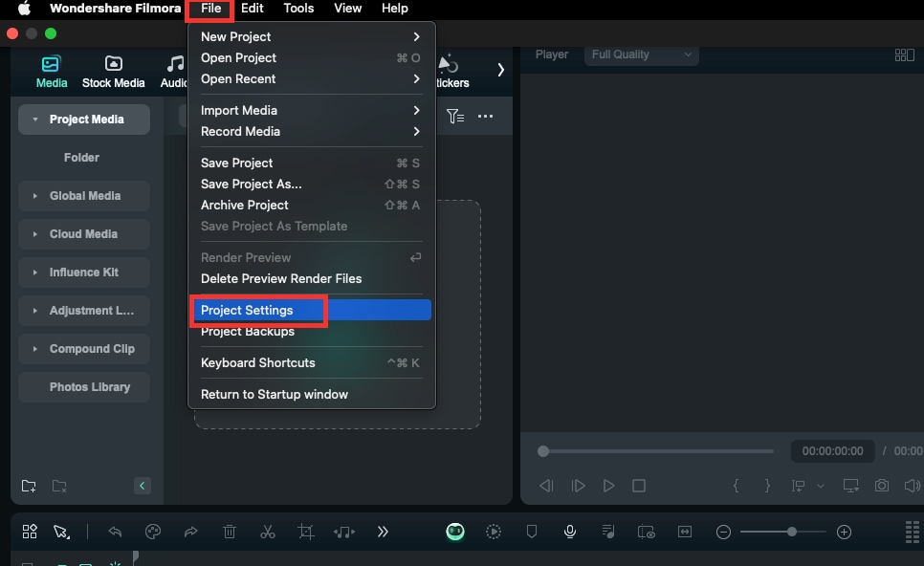Image resolution: width=924 pixels, height=566 pixels.
Task: Open the View menu
Action: click(347, 9)
